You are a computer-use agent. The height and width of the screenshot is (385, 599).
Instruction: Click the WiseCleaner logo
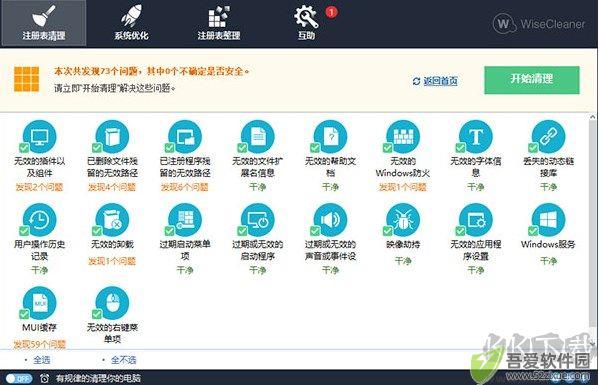tap(539, 24)
